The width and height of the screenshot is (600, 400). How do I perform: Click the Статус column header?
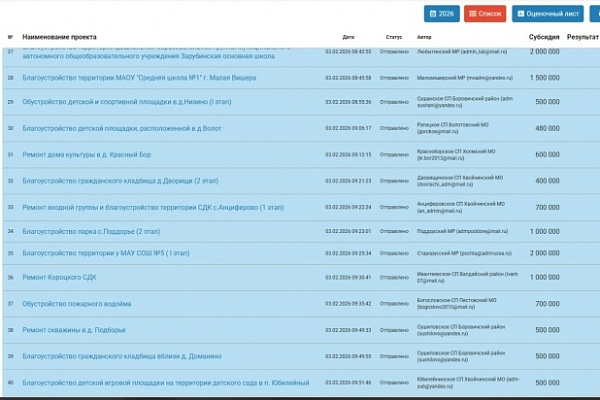click(x=393, y=36)
